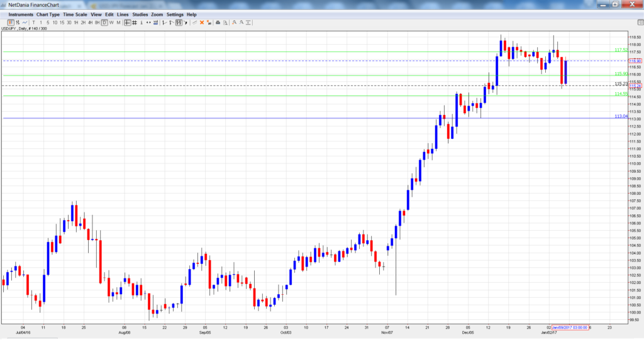Select the candlestick chart style icon
The height and width of the screenshot is (362, 644).
click(x=11, y=23)
